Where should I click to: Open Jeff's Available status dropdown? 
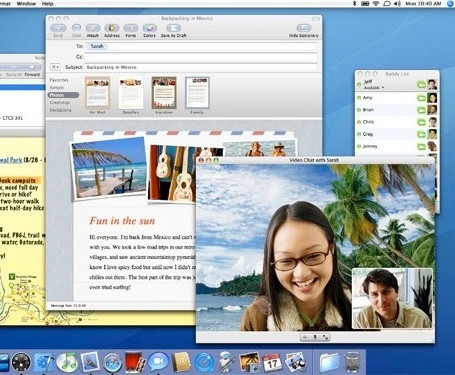tap(374, 88)
